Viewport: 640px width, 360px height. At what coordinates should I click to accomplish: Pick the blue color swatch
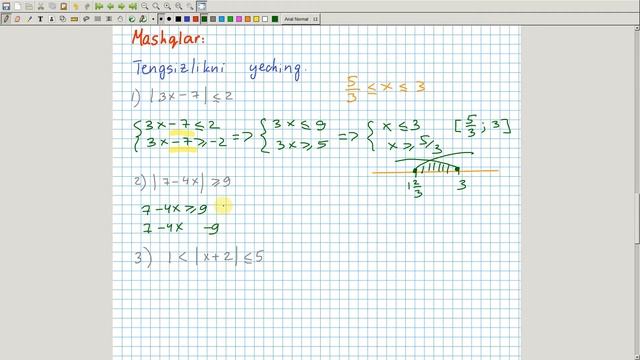(x=187, y=19)
